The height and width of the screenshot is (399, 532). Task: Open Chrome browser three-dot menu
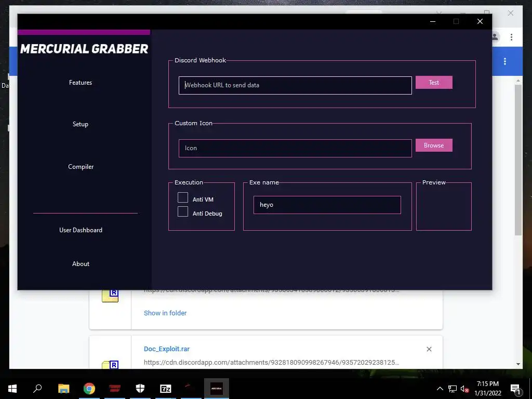[511, 37]
